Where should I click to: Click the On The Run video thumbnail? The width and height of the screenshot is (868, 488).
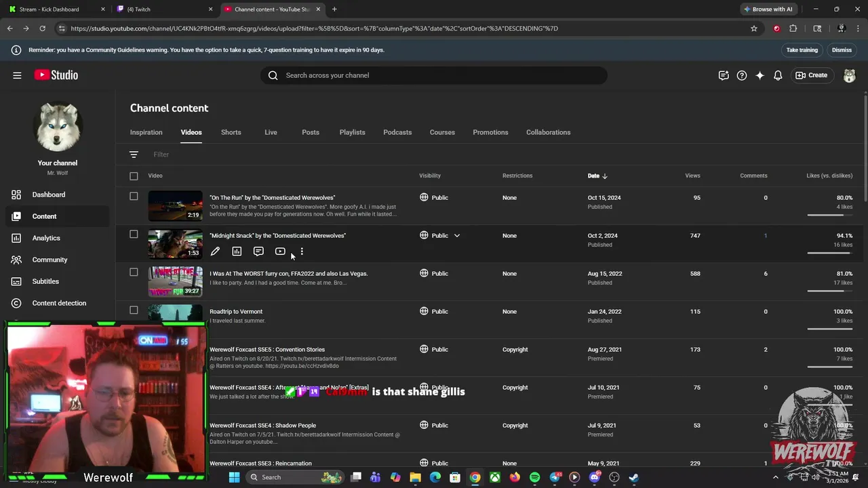(x=175, y=206)
